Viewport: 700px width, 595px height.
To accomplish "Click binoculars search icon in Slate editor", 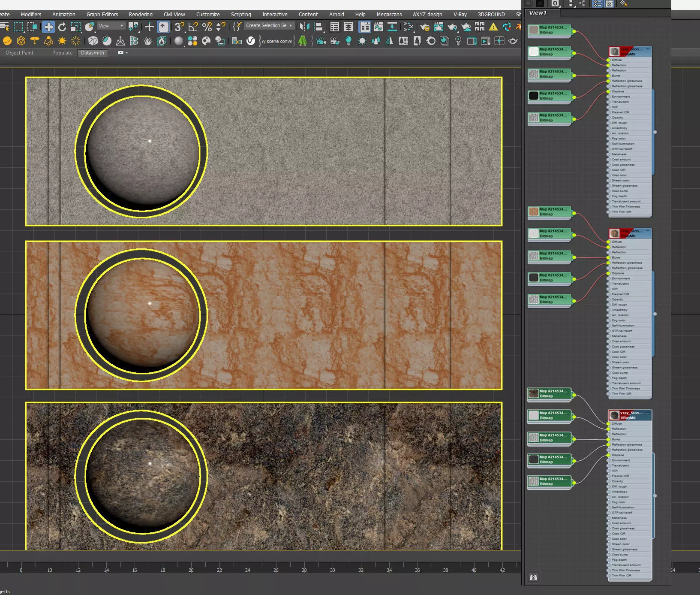I will 533,577.
